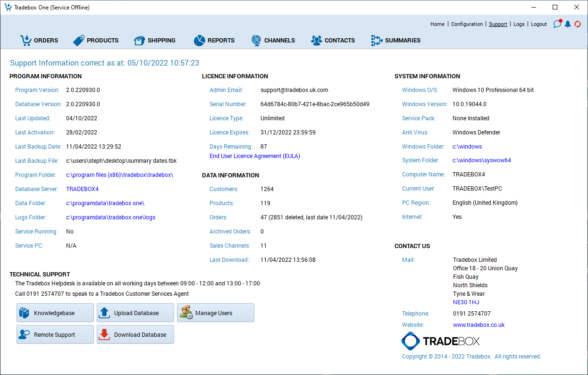
Task: Visit the www.tradebox.co.uk website link
Action: pos(479,325)
